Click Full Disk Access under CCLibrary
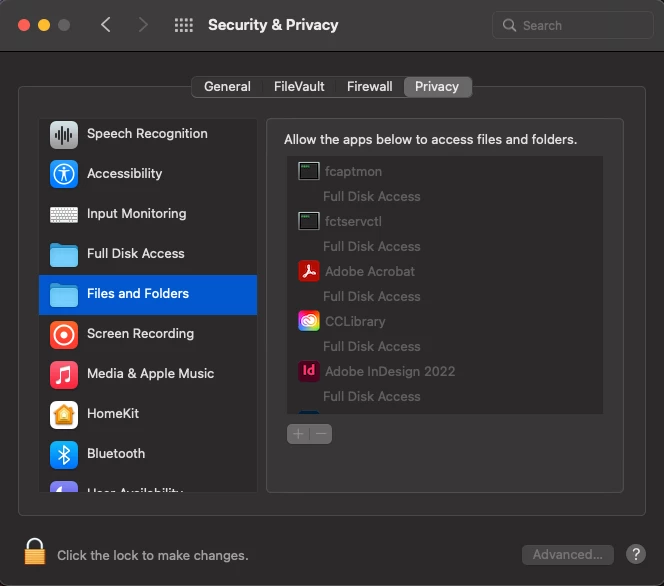Screen dimensions: 664x586 point(372,346)
